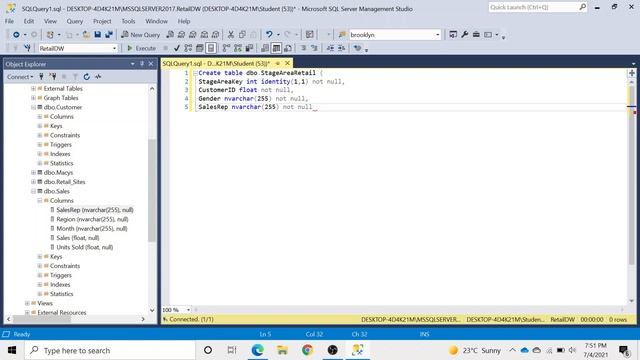Viewport: 640px width, 360px height.
Task: Click Uncomment selected lines icon
Action: [314, 48]
